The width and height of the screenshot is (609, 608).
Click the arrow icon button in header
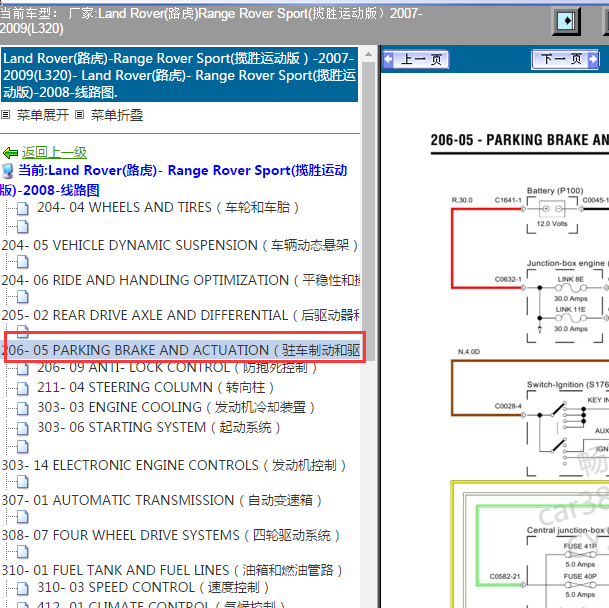tap(567, 21)
